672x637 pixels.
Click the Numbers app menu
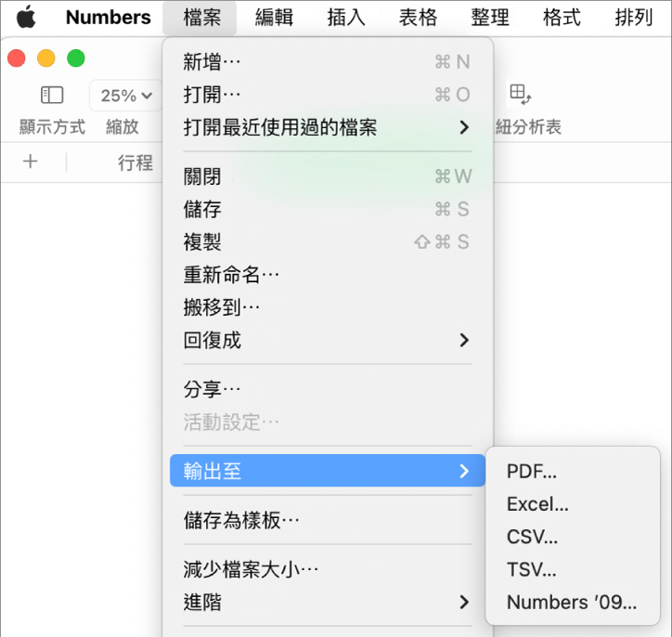[x=108, y=18]
